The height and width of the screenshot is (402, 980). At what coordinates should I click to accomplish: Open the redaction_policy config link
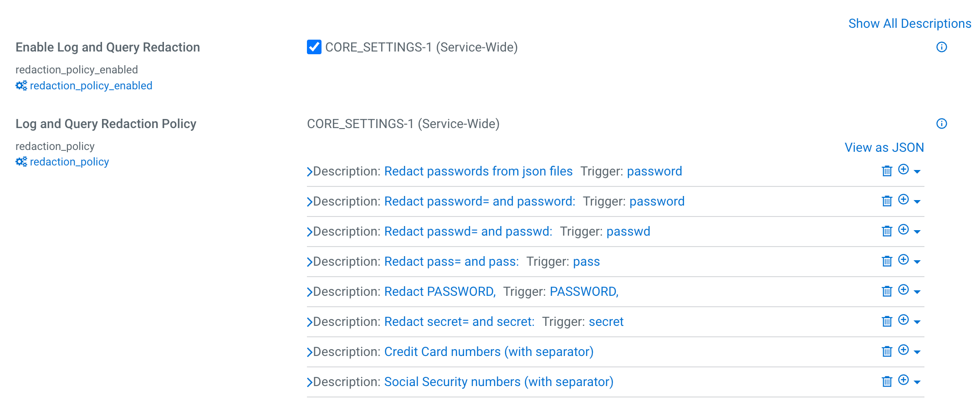click(x=69, y=162)
